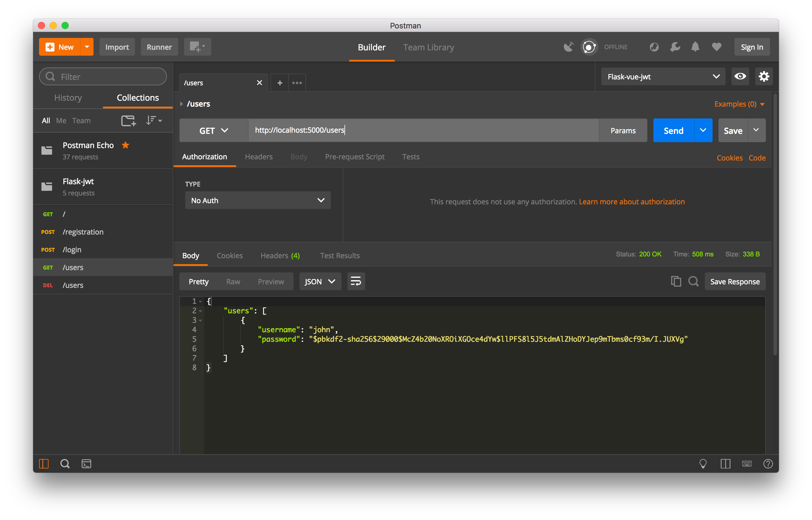
Task: Open the No Auth authorization type dropdown
Action: pos(258,200)
